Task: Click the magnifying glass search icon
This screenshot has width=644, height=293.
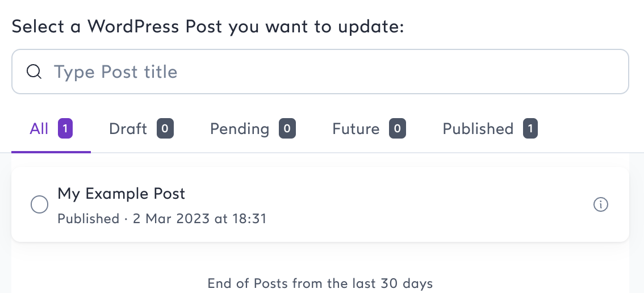Action: pos(34,72)
